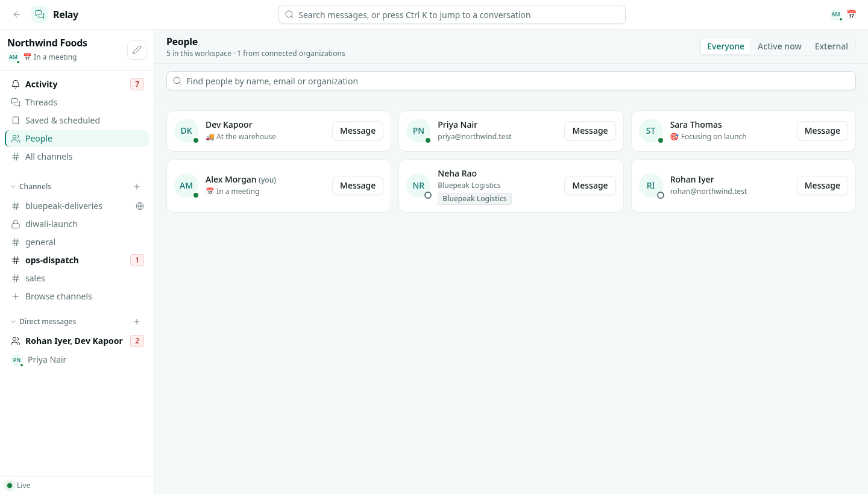This screenshot has width=868, height=494.
Task: Start a new direct message via plus icon
Action: pyautogui.click(x=137, y=322)
